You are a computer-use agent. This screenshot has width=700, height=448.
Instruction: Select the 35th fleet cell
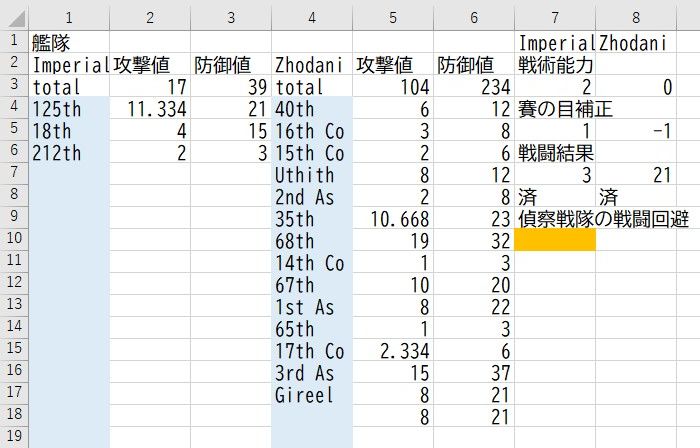point(312,218)
